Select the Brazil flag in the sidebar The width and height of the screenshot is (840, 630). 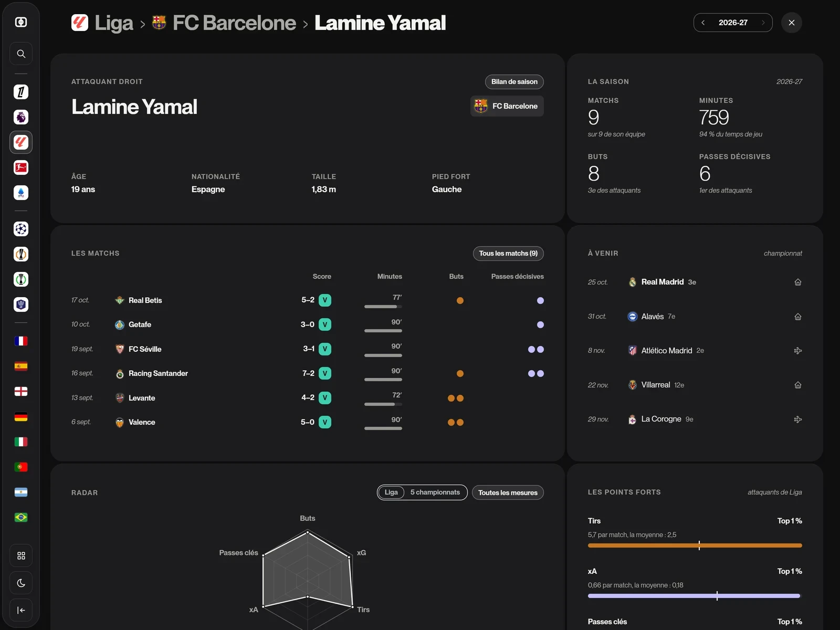click(21, 517)
